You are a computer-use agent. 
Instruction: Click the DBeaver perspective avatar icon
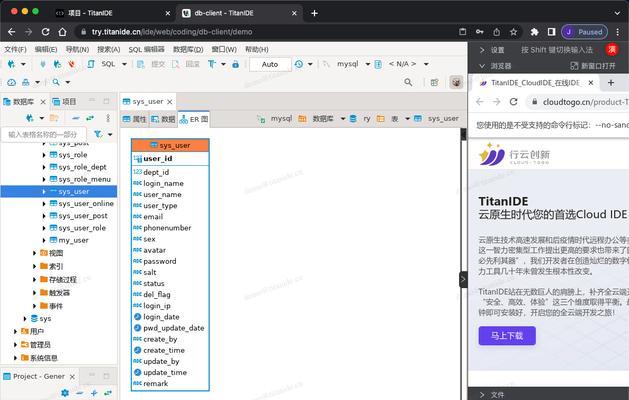(456, 82)
